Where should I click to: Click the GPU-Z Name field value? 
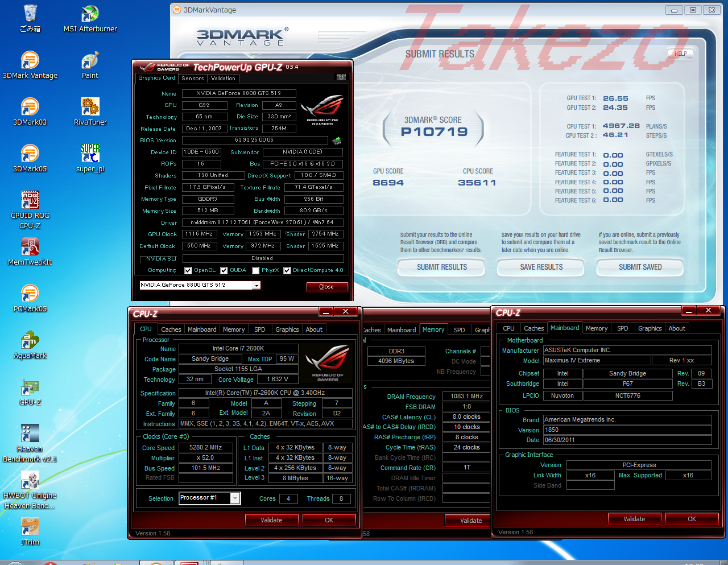tap(239, 93)
